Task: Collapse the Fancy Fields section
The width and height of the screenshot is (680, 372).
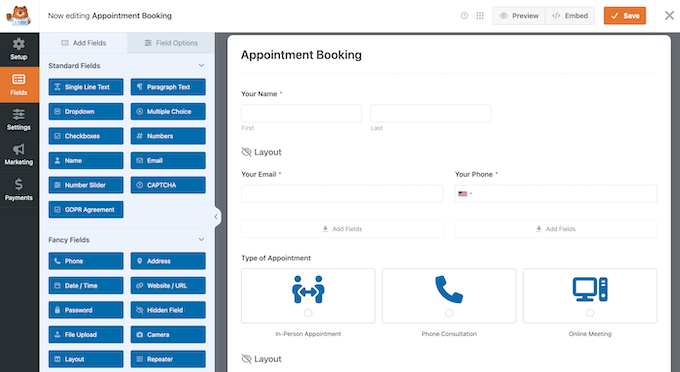Action: [201, 239]
